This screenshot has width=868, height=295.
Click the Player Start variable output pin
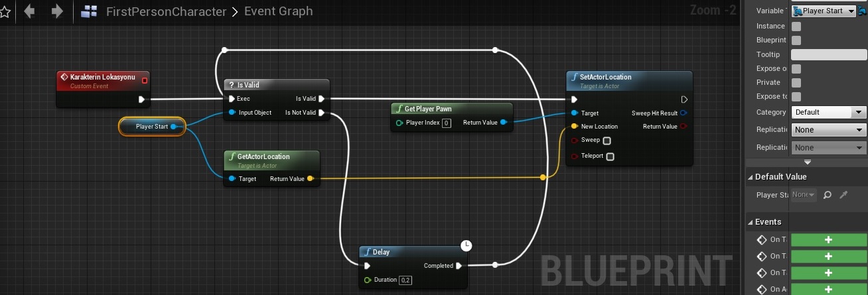coord(174,126)
